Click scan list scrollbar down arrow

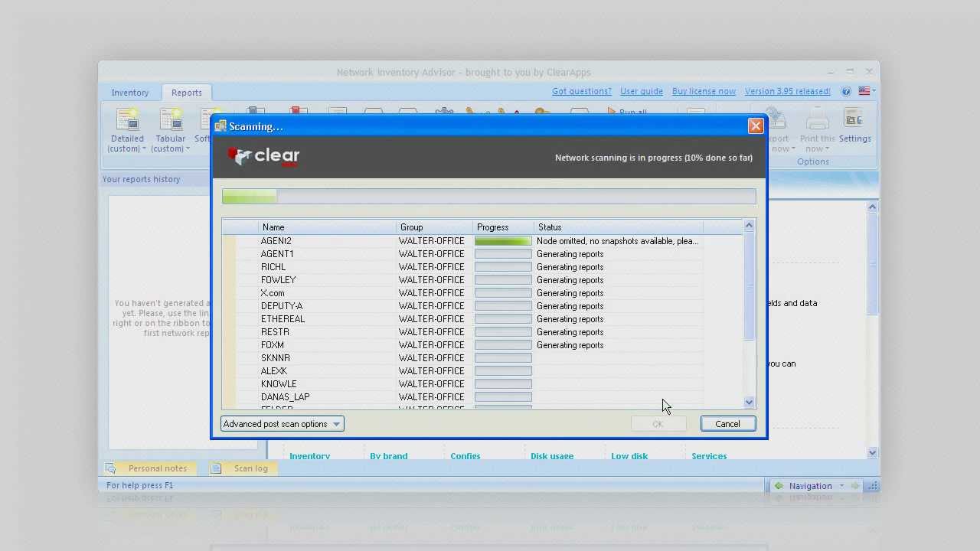pyautogui.click(x=749, y=403)
